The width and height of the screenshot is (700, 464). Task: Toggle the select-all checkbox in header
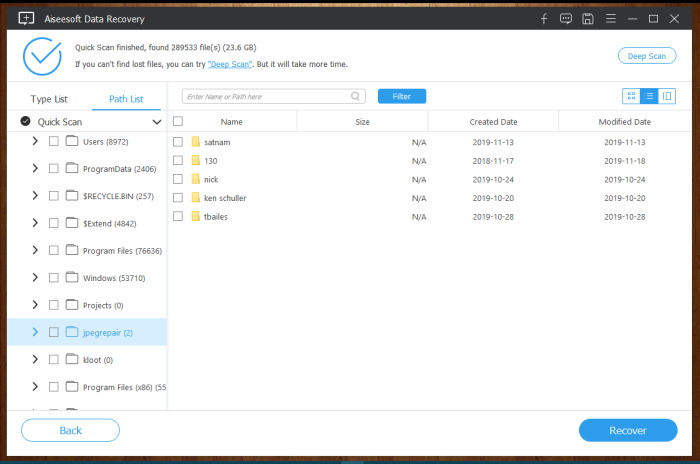pos(178,121)
